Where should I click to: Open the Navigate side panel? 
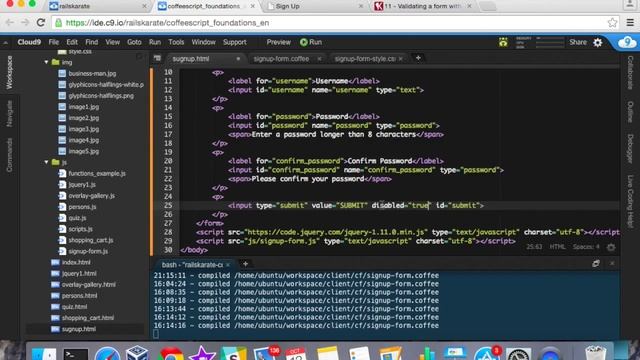click(x=9, y=114)
